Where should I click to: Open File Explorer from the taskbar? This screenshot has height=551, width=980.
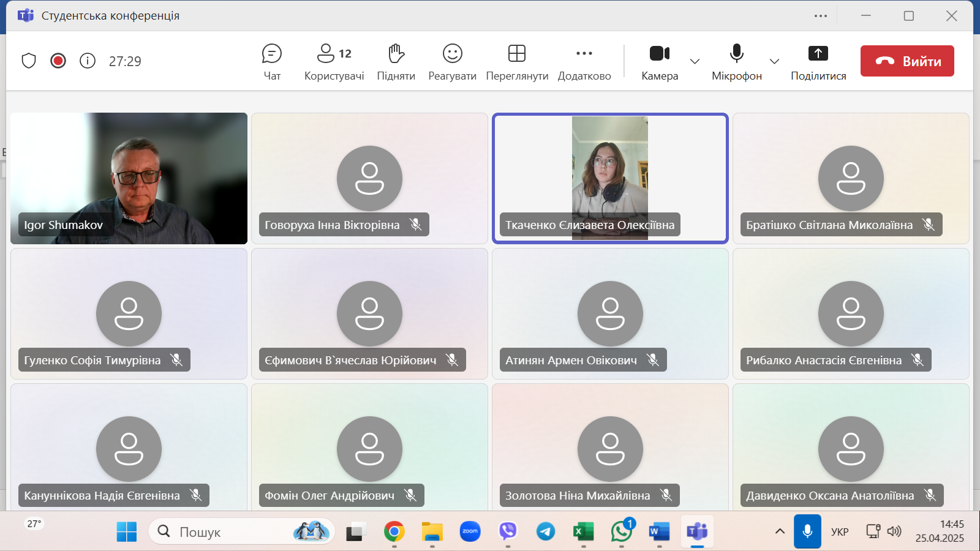coord(432,531)
